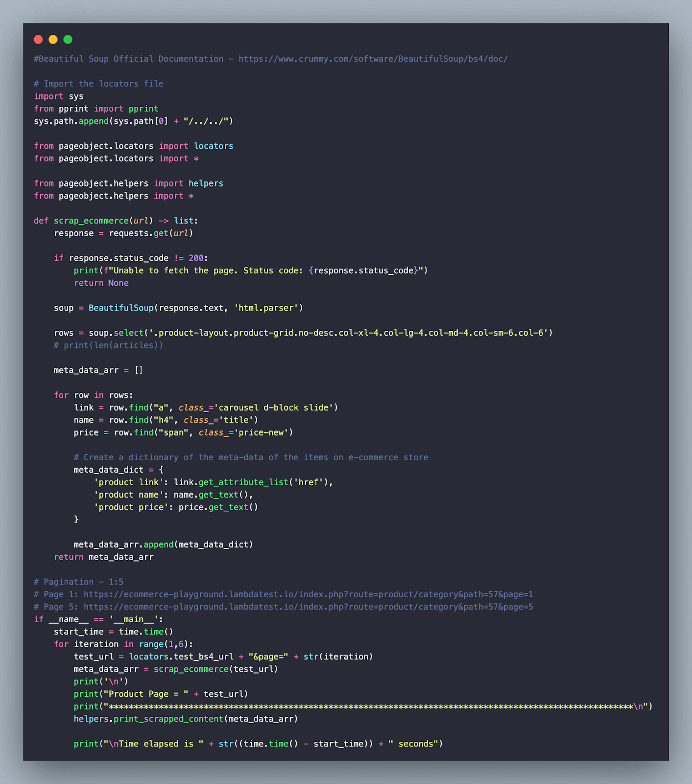
Task: Click the print('\n') line
Action: pos(101,682)
